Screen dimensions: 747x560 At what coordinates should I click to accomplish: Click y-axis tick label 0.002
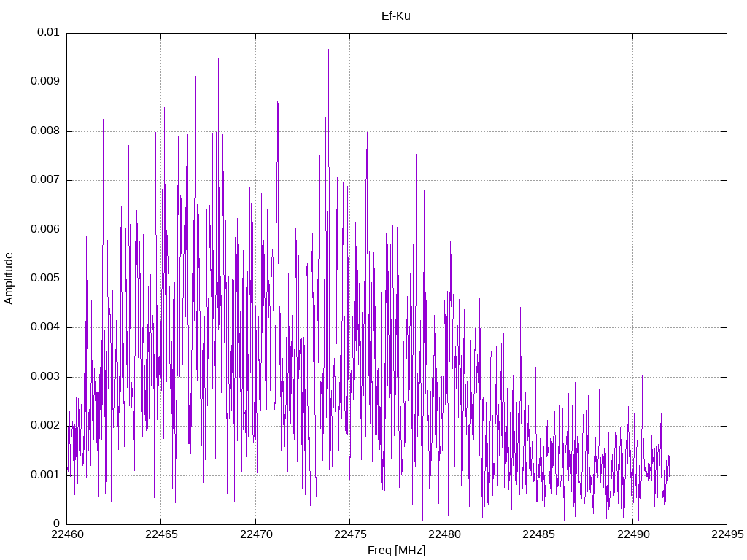pos(45,426)
